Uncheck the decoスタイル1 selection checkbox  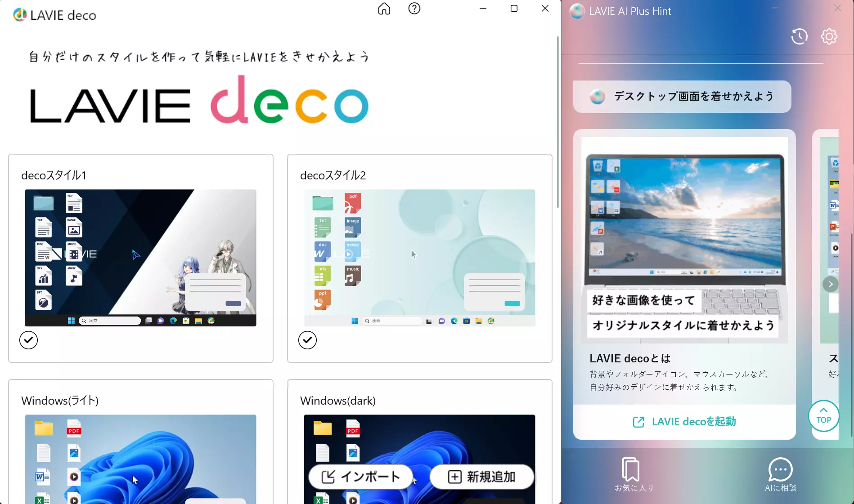click(x=28, y=340)
